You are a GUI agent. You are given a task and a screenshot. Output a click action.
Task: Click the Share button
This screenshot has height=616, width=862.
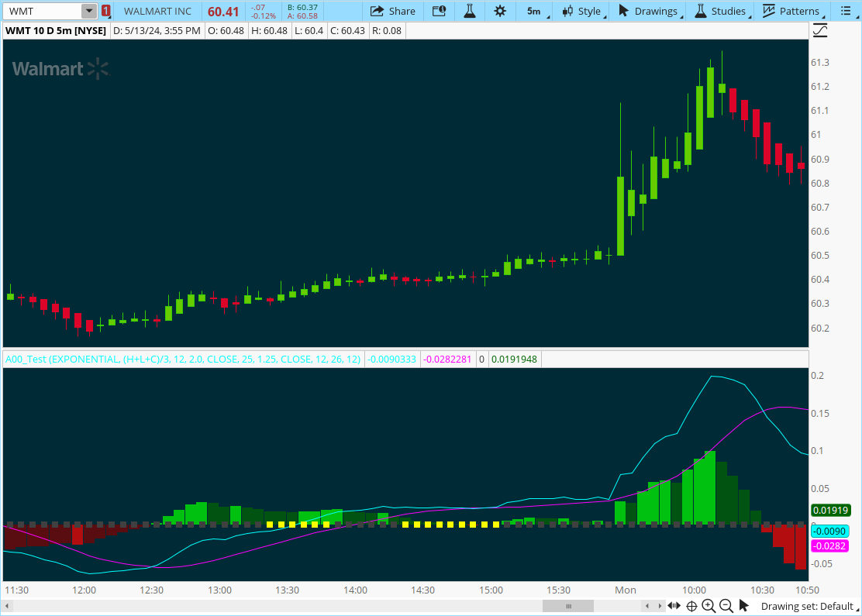click(392, 11)
